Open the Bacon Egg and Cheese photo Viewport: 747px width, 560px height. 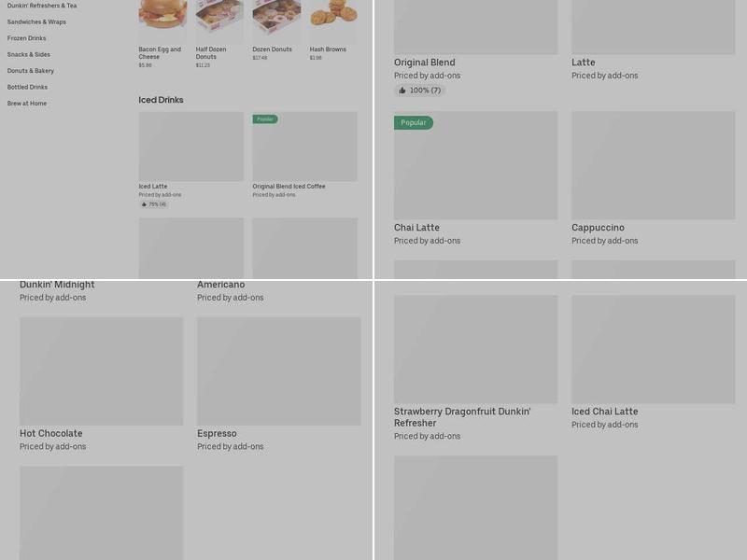[x=162, y=19]
